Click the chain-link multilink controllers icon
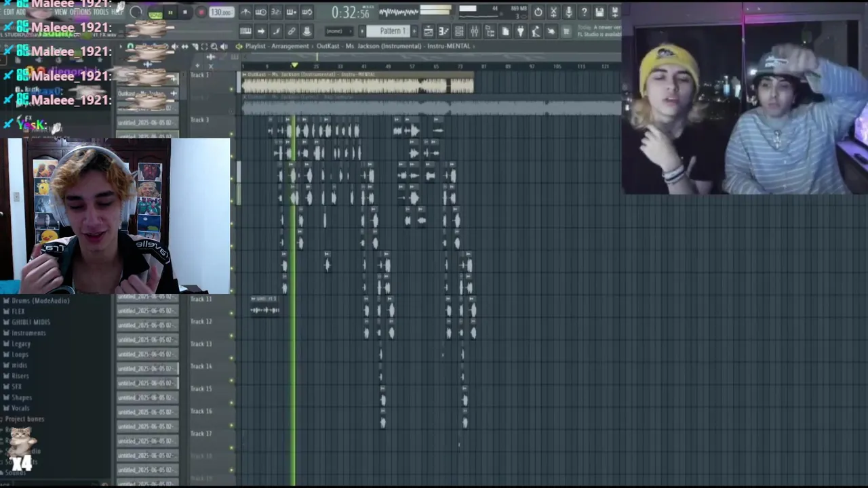Image resolution: width=868 pixels, height=488 pixels. 292,31
